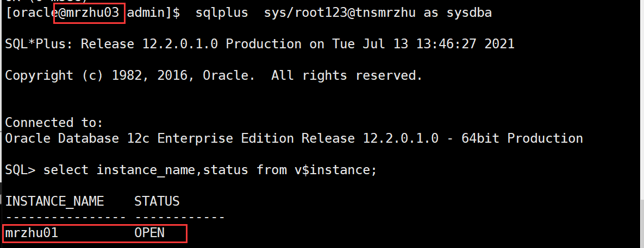
Task: Click the All rights reserved text
Action: pos(347,75)
